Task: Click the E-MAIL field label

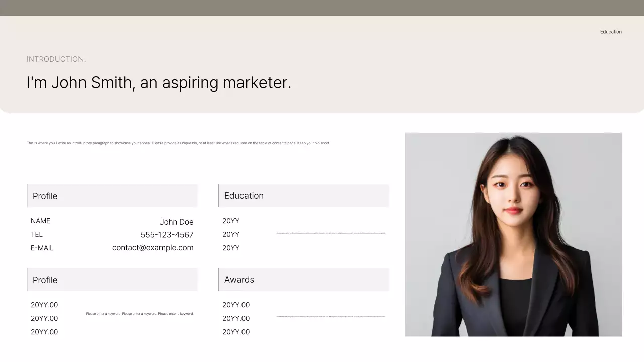Action: coord(42,247)
